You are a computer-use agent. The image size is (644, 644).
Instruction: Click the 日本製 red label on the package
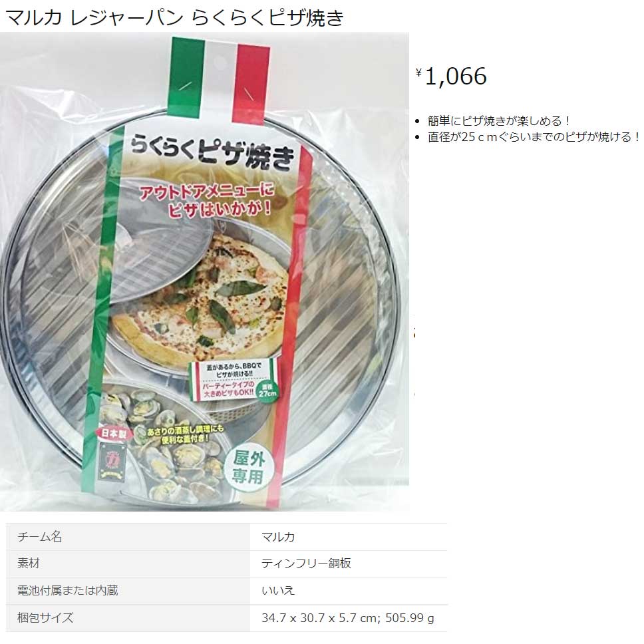[113, 434]
